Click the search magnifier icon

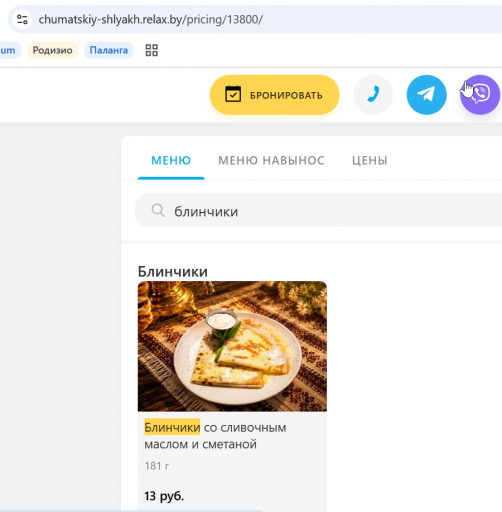click(x=158, y=210)
